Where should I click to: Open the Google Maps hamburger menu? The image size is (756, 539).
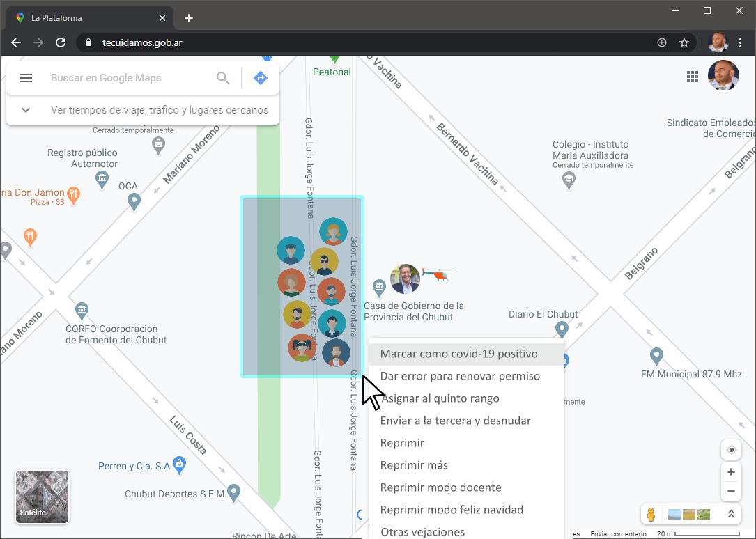click(x=26, y=78)
